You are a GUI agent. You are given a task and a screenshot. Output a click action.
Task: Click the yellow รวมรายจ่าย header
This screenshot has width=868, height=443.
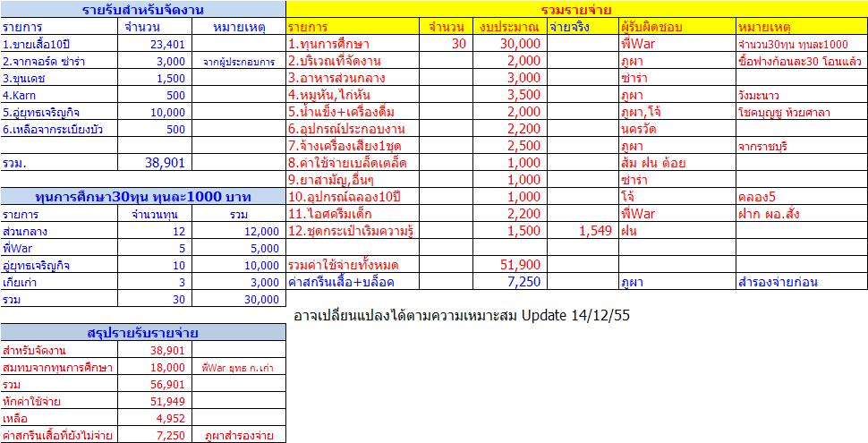[x=577, y=9]
